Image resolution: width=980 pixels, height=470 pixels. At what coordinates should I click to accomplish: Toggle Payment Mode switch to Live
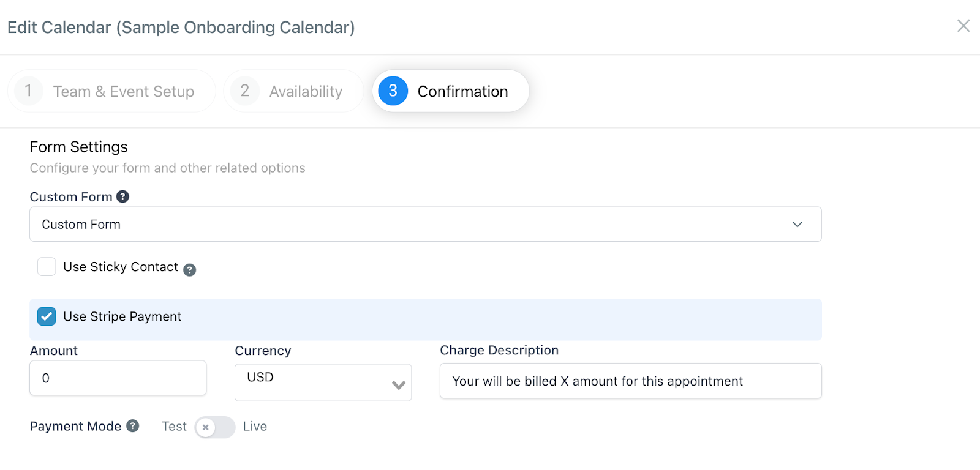pos(215,427)
